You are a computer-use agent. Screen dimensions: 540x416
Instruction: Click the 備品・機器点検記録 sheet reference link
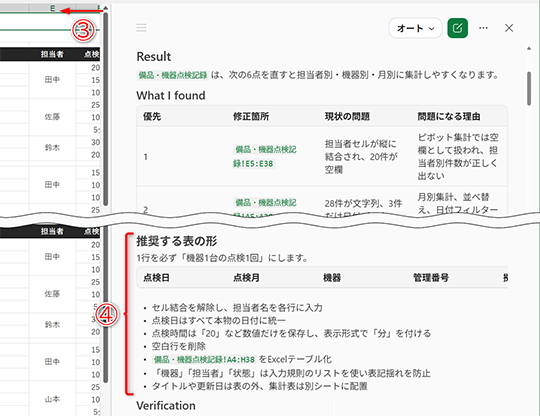point(173,75)
